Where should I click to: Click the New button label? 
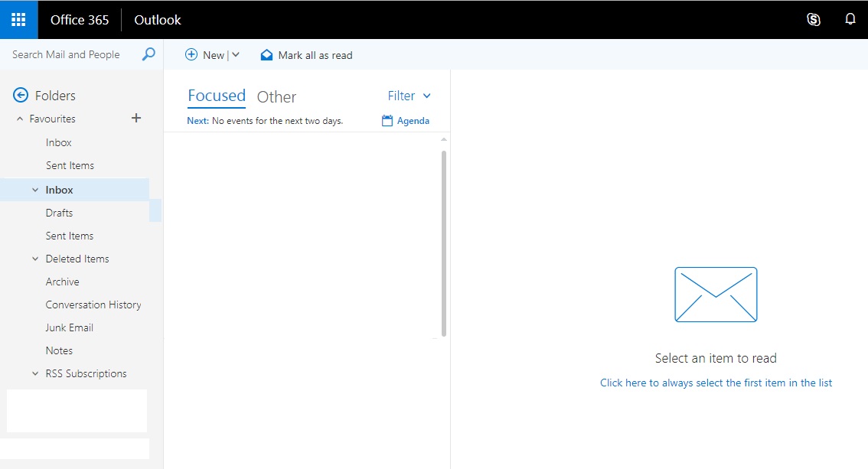[213, 55]
